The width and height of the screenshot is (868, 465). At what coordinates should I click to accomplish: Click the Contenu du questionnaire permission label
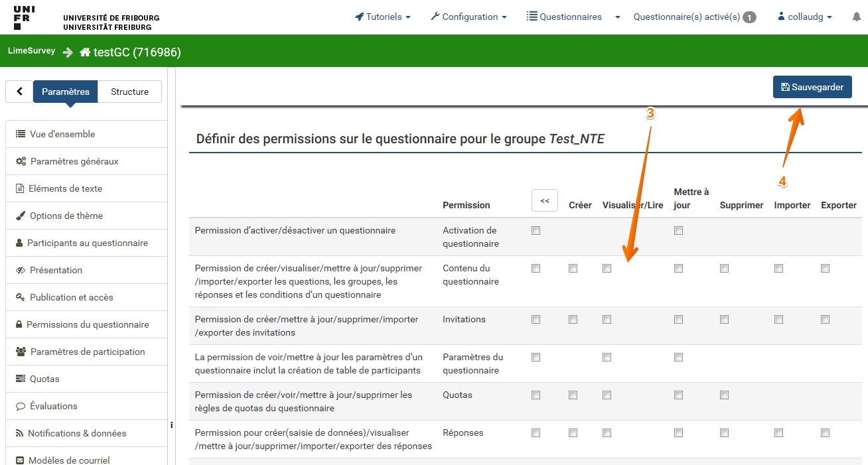click(471, 275)
